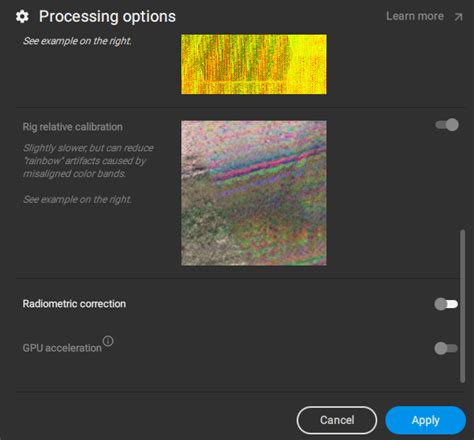
Task: Click the rainbow artifacts description text
Action: pyautogui.click(x=88, y=161)
